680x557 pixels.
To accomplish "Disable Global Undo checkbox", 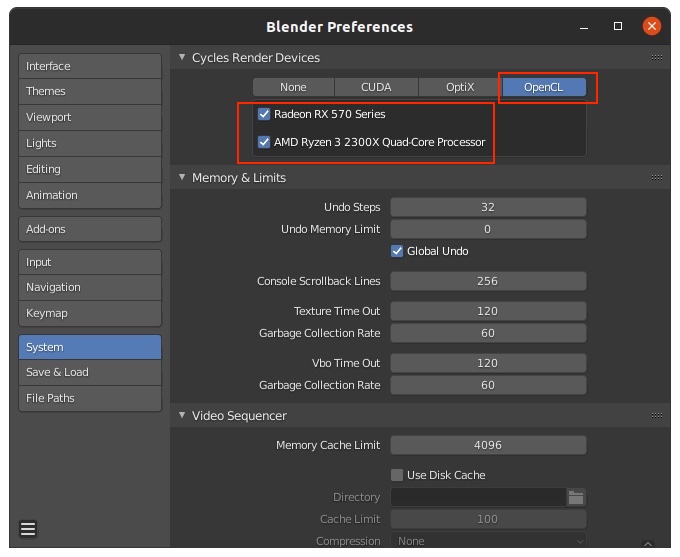I will [397, 251].
